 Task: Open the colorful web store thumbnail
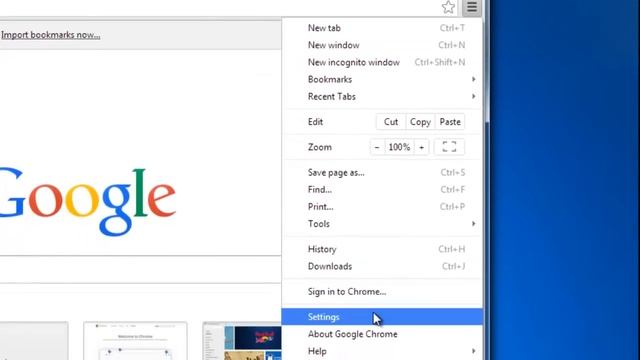tap(242, 341)
